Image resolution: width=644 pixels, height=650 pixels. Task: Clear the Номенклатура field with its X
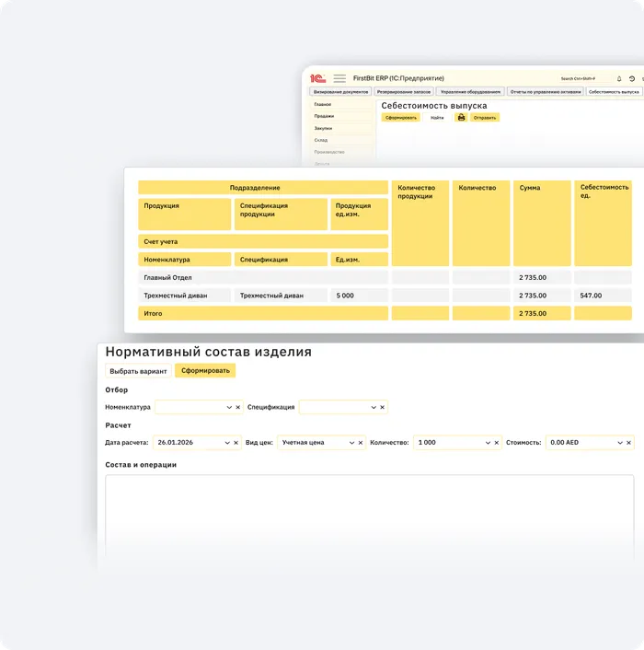[x=237, y=407]
